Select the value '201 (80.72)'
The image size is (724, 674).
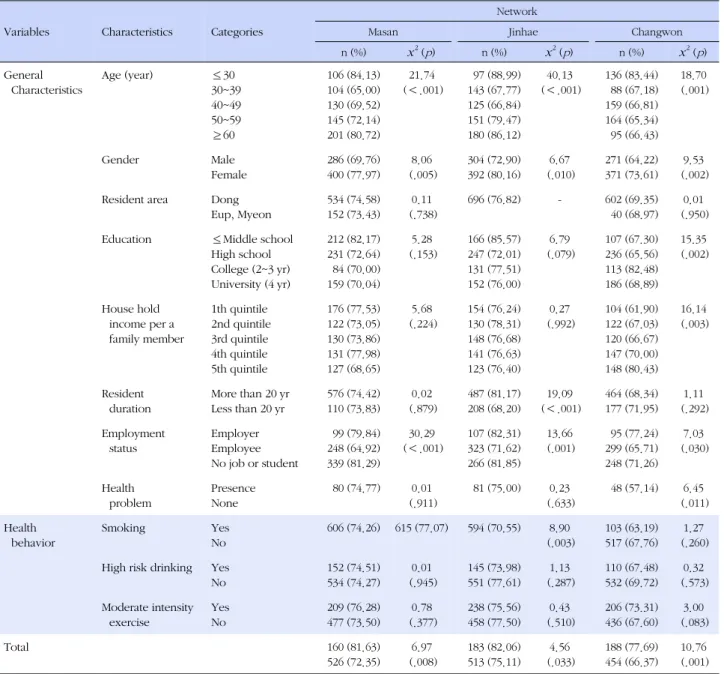click(x=354, y=135)
